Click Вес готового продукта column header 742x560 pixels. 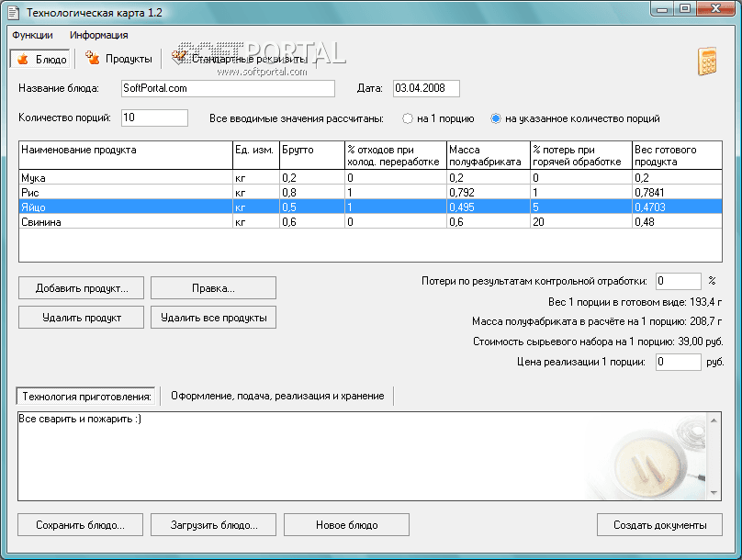click(x=677, y=155)
